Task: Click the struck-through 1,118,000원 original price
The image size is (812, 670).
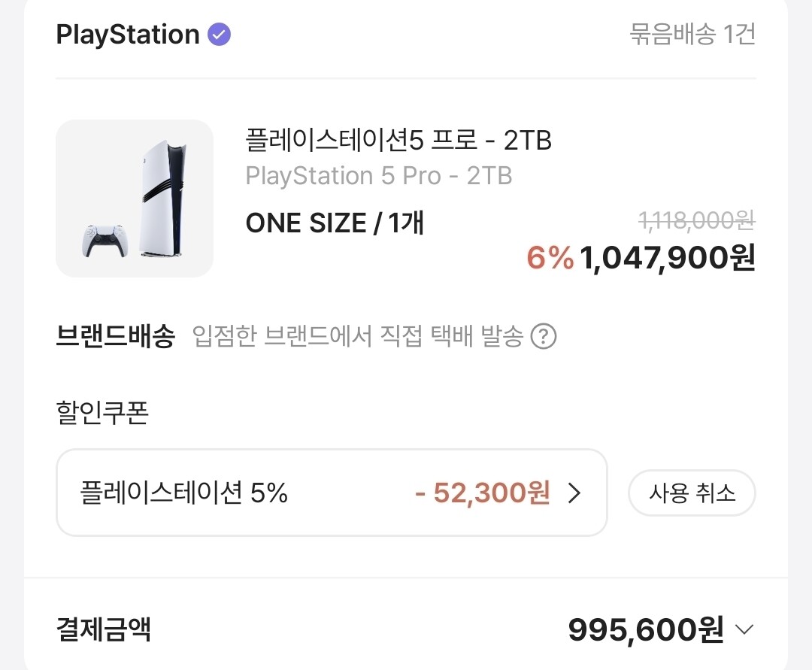Action: pos(696,220)
